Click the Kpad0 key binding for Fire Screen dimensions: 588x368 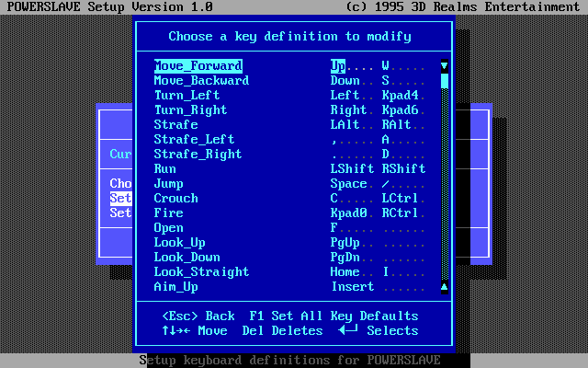(x=349, y=213)
